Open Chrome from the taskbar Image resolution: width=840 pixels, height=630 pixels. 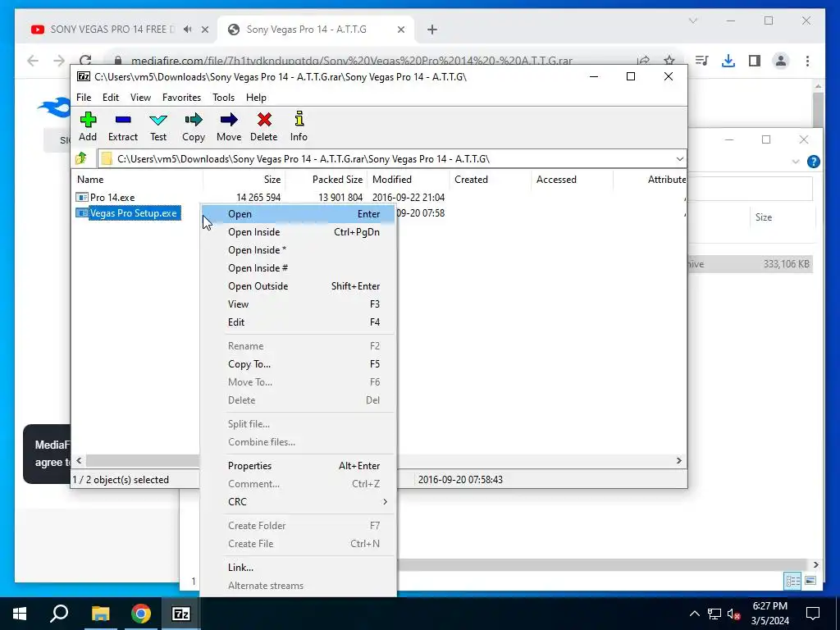[141, 614]
